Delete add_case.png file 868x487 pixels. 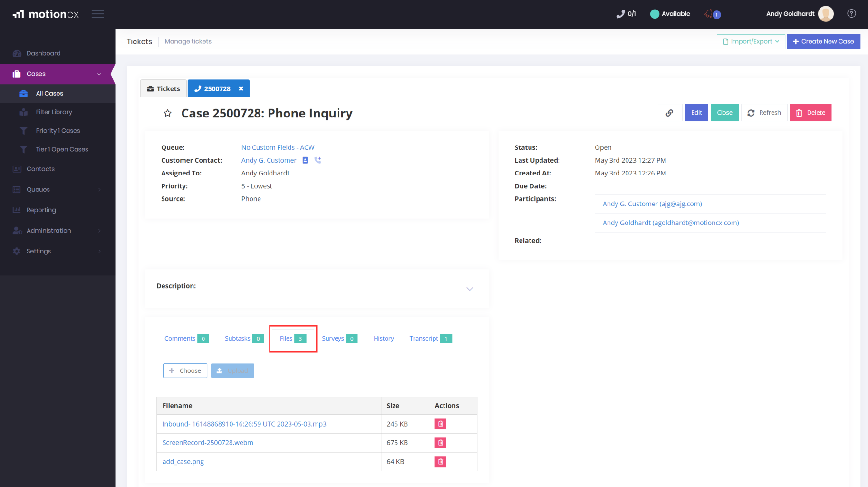[x=441, y=462]
